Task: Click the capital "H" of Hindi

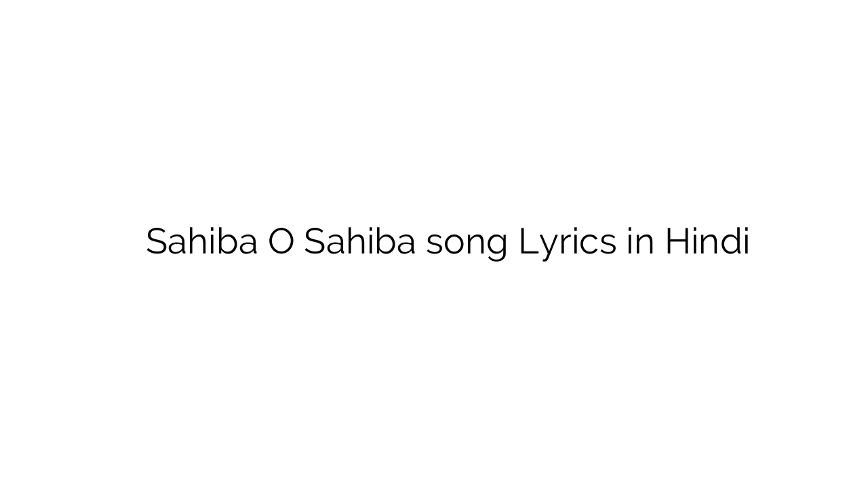Action: point(675,242)
